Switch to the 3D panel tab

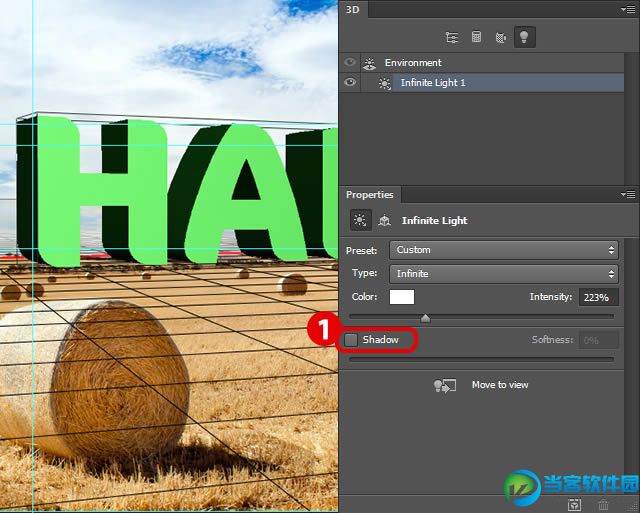coord(353,9)
